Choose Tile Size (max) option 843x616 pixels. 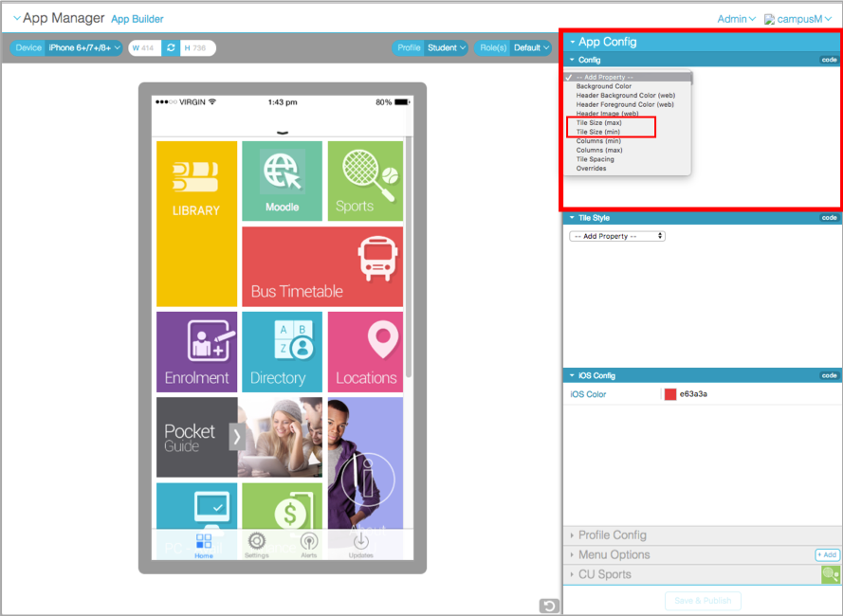(x=599, y=122)
